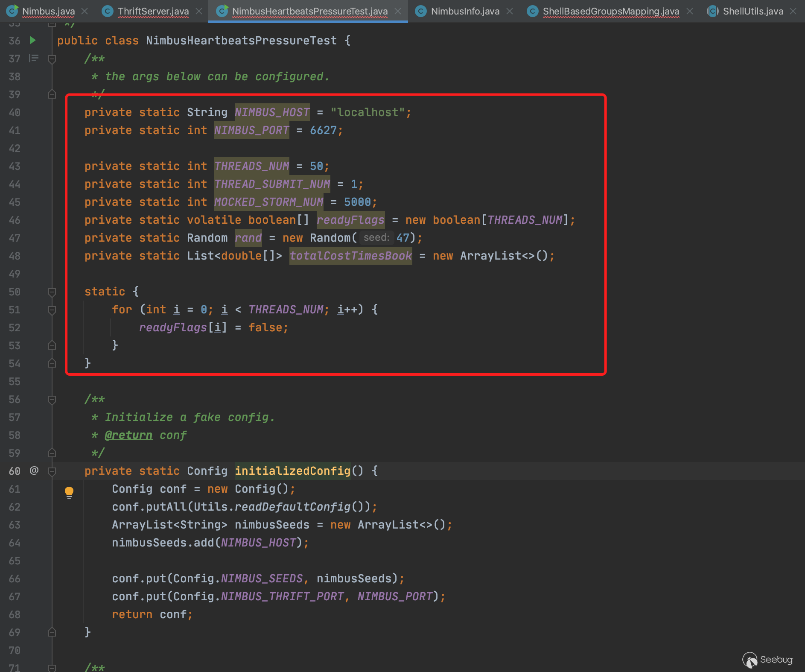805x672 pixels.
Task: Open the ShellUtils.java tab
Action: click(752, 11)
